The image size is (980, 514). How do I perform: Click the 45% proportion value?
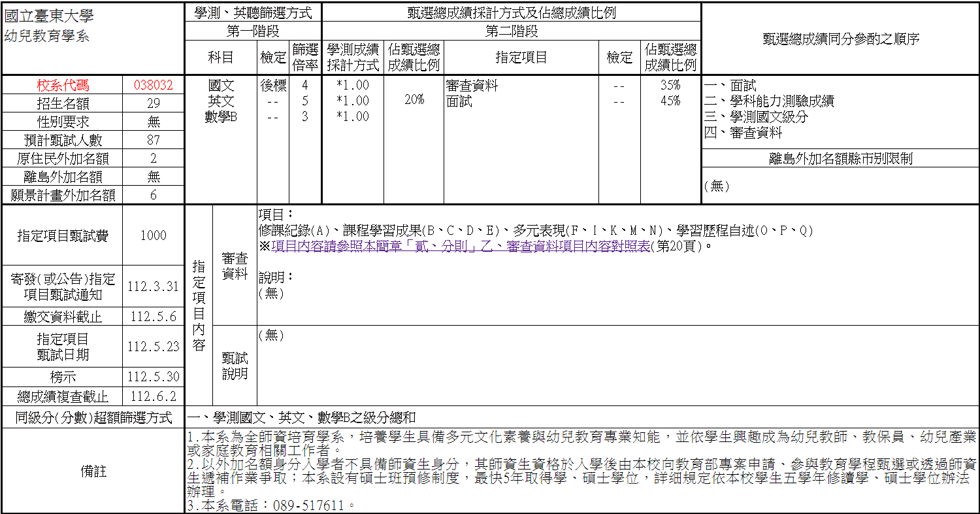[670, 101]
